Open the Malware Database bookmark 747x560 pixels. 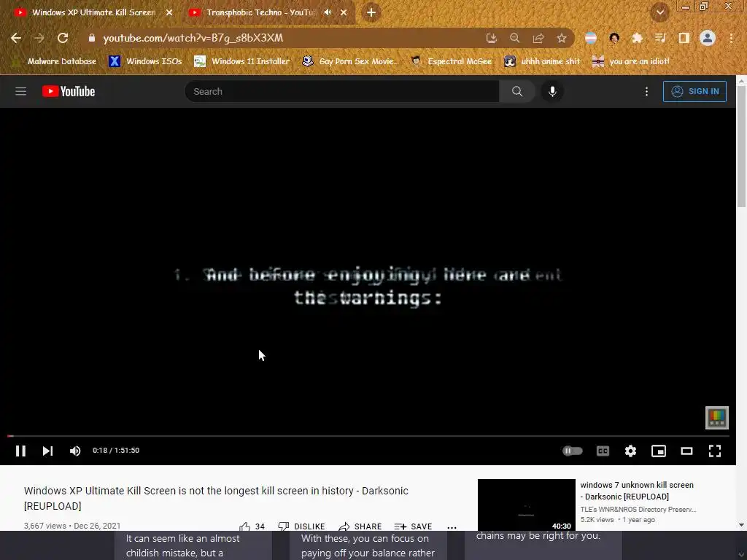click(54, 61)
